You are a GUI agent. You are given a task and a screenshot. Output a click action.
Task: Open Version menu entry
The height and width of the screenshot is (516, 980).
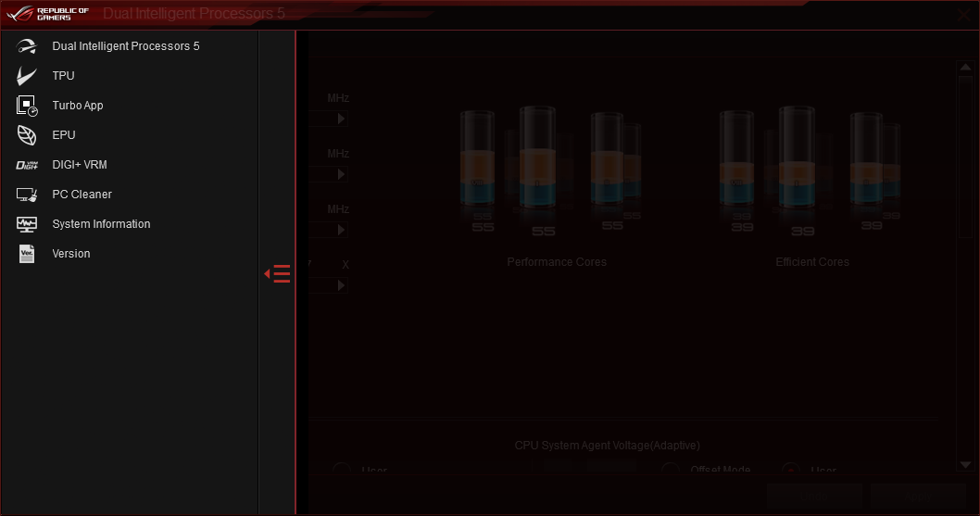(x=71, y=254)
